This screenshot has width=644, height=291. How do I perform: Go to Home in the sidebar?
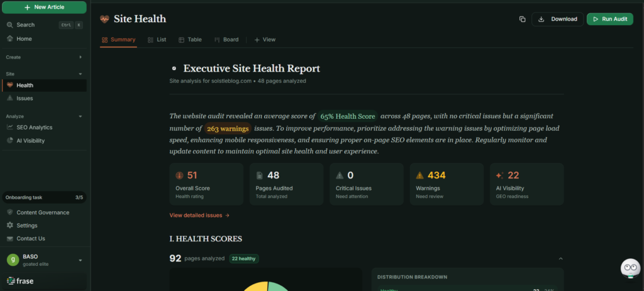(x=24, y=38)
